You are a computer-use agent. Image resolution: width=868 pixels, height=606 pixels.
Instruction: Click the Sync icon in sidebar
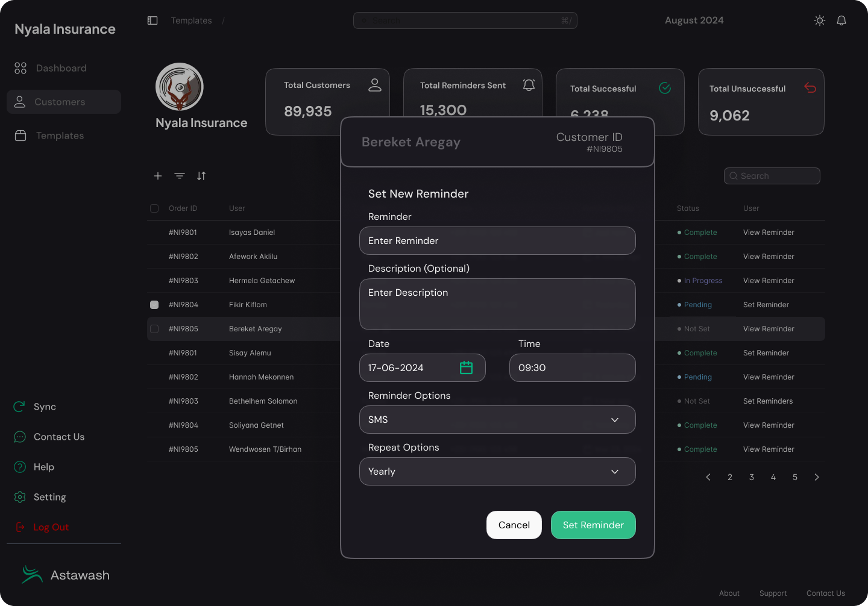(x=19, y=407)
